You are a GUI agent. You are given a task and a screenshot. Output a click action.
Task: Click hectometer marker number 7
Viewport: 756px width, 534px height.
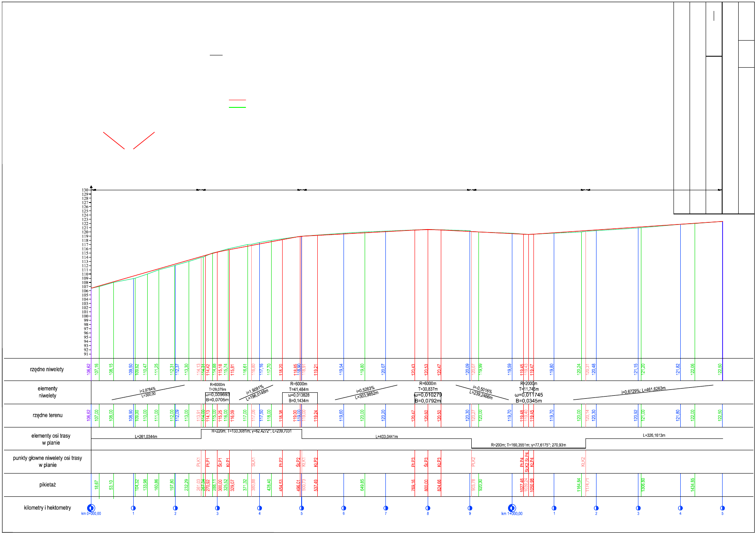(386, 508)
